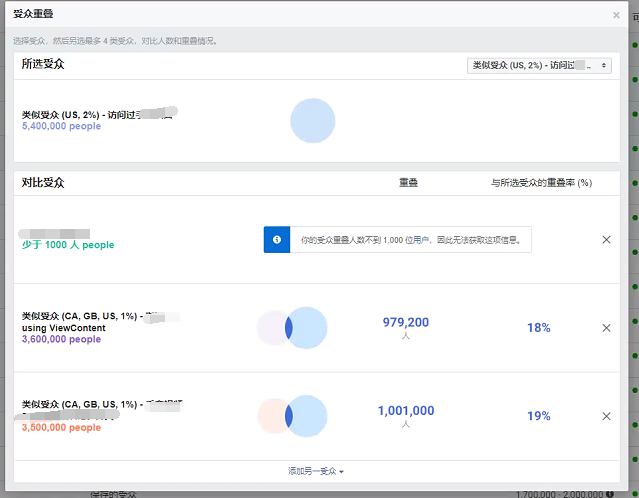
Task: Close the 受众重叠 dialog
Action: click(x=616, y=15)
